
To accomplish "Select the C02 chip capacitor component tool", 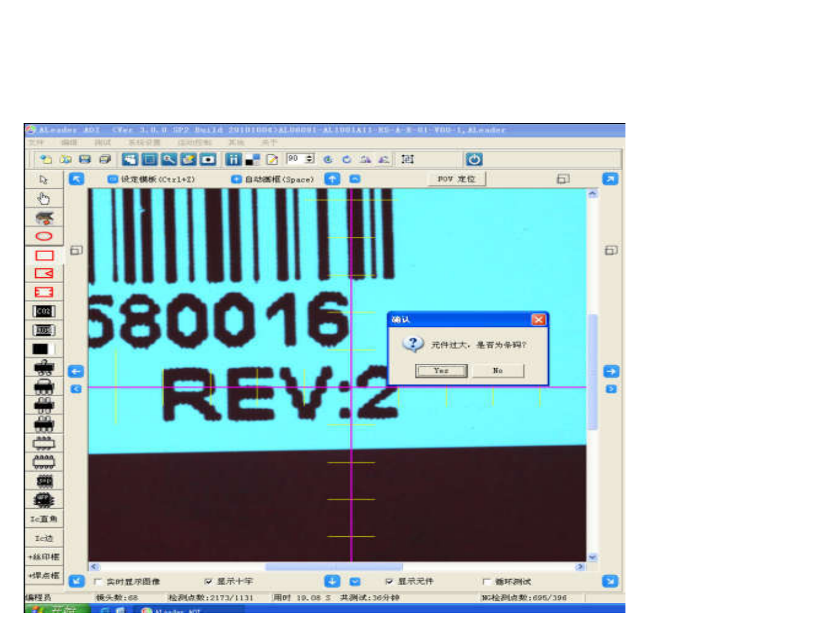I will click(44, 311).
